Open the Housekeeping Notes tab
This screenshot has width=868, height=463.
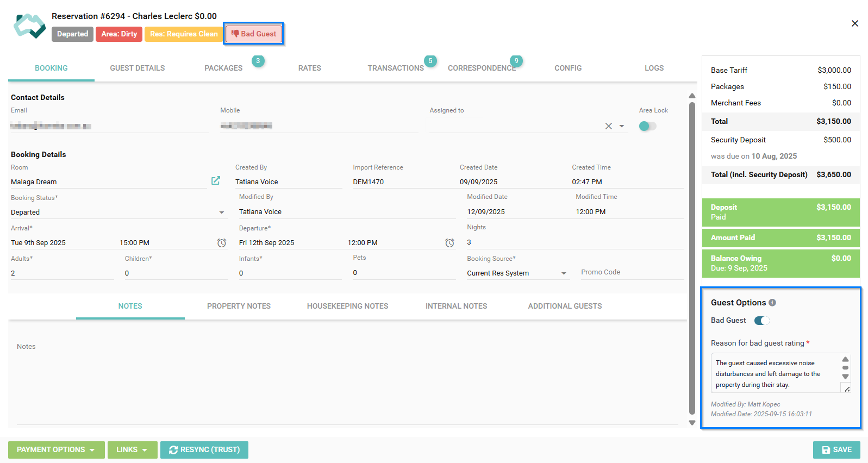pyautogui.click(x=347, y=306)
